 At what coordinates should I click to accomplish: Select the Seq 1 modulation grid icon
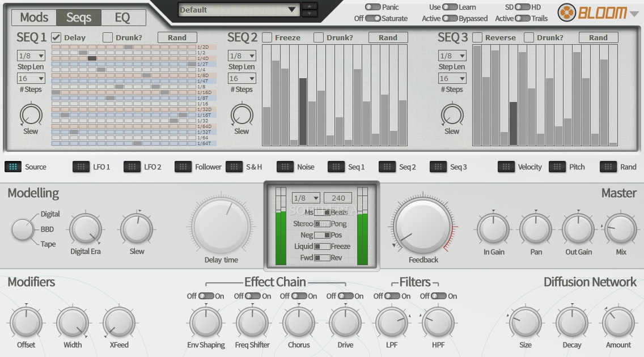(336, 167)
